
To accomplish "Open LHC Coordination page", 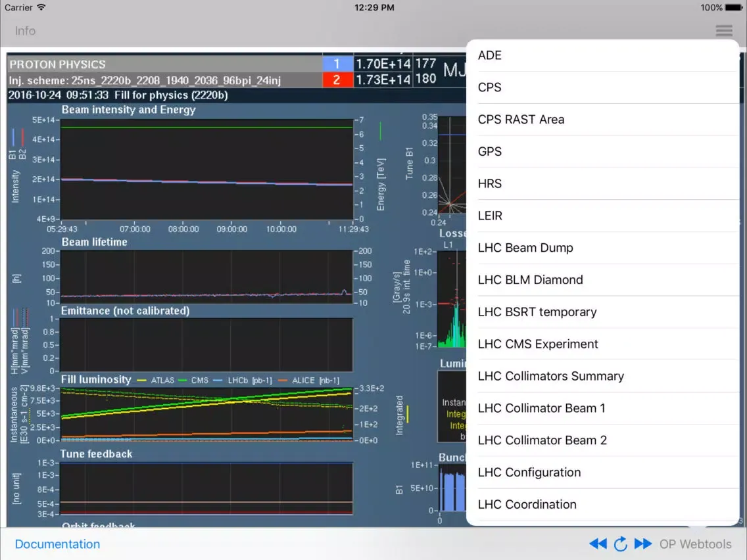I will point(602,504).
